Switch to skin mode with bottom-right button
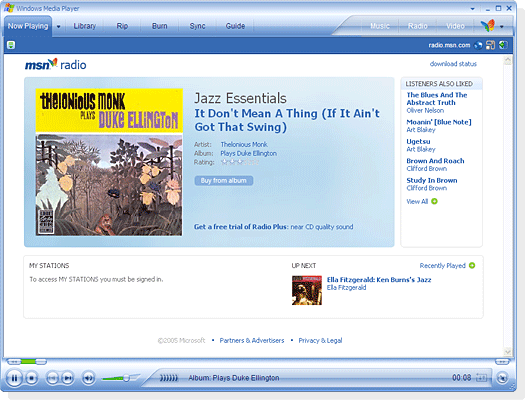This screenshot has height=400, width=525. point(502,378)
